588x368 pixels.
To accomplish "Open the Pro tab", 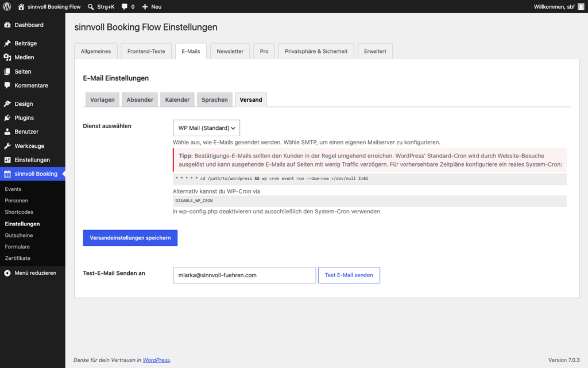I will click(x=264, y=51).
